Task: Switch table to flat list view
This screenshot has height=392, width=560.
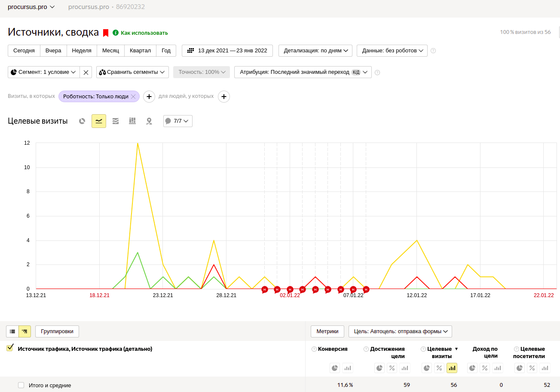Action: (x=12, y=331)
